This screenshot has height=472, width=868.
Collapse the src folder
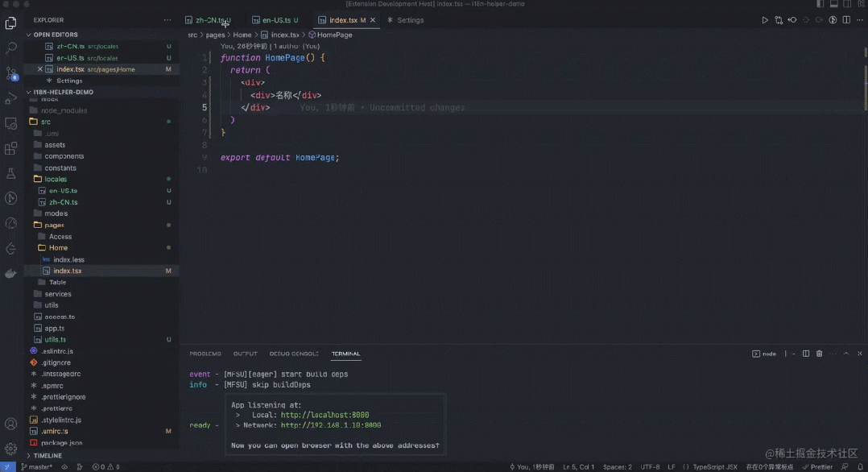(x=45, y=122)
